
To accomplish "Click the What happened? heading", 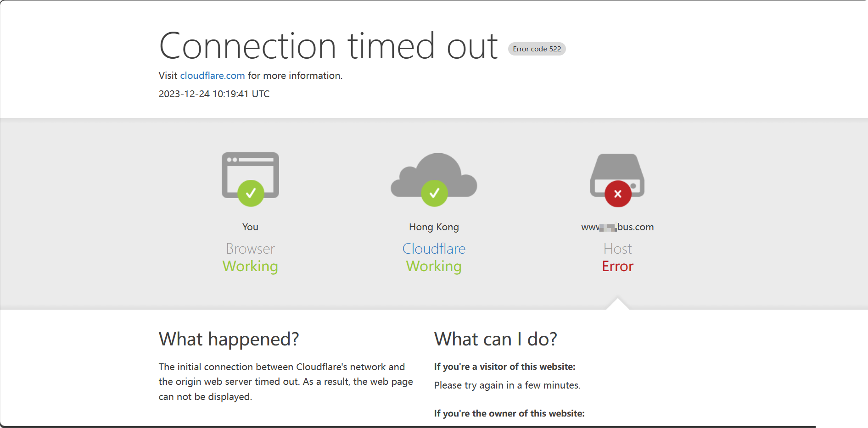I will [x=229, y=339].
